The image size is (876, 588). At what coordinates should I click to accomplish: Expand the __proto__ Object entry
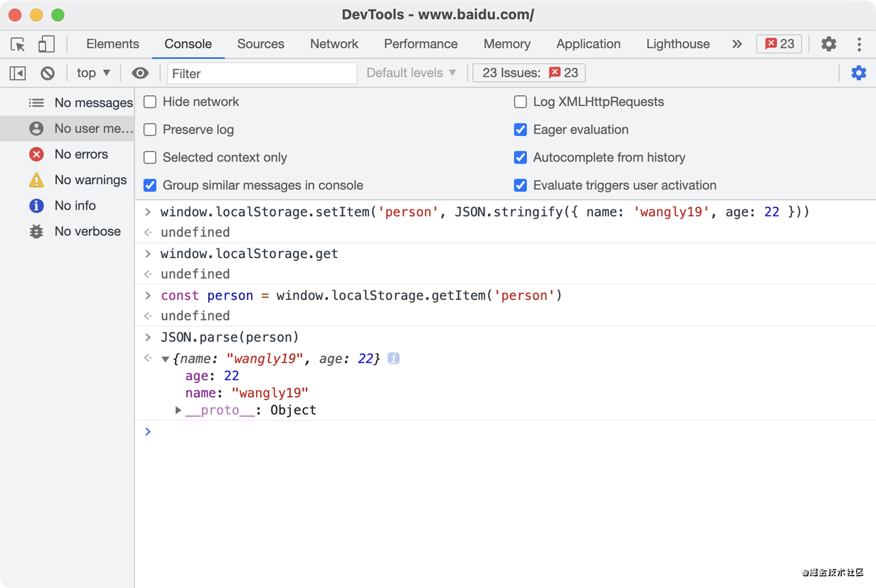(x=179, y=411)
